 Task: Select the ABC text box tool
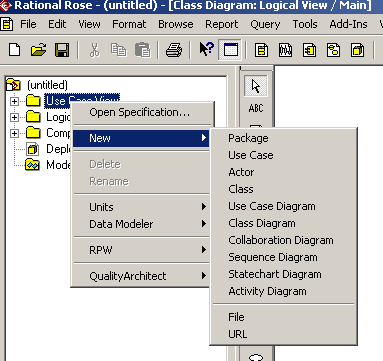[256, 108]
